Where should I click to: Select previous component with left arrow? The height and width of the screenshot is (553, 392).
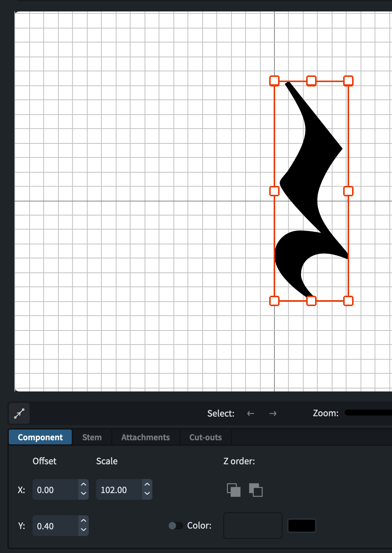click(251, 413)
